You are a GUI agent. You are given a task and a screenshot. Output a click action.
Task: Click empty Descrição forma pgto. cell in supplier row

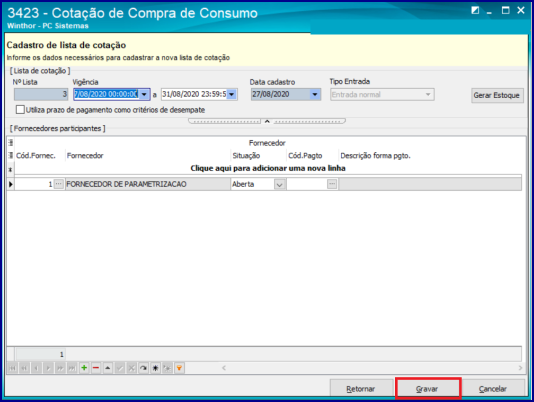coord(430,184)
